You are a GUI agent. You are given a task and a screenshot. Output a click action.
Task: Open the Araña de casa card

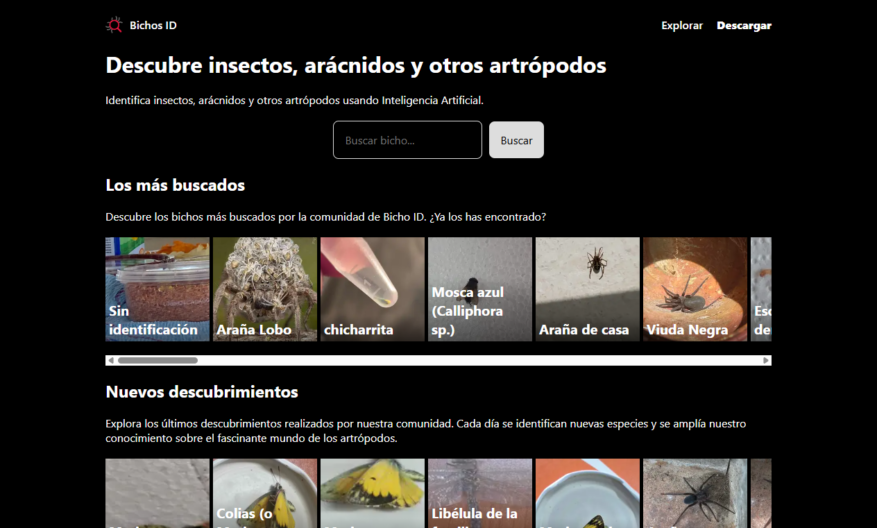[x=587, y=289]
